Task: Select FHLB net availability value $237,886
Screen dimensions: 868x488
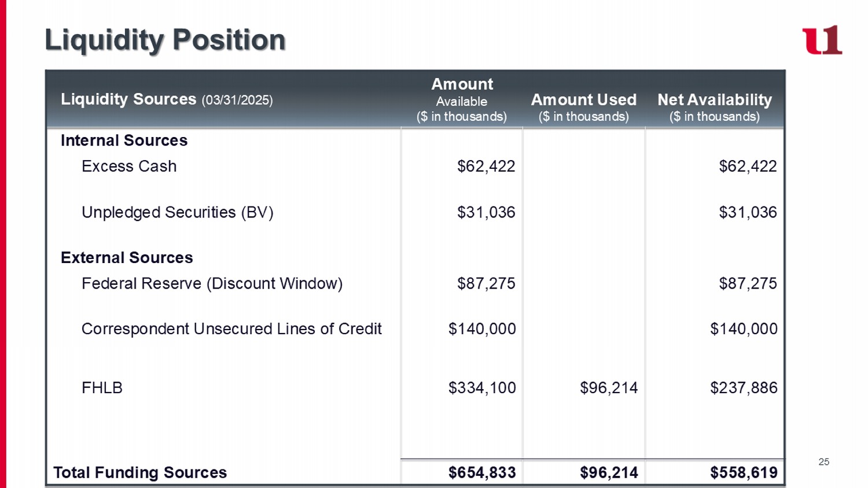Action: (x=744, y=388)
